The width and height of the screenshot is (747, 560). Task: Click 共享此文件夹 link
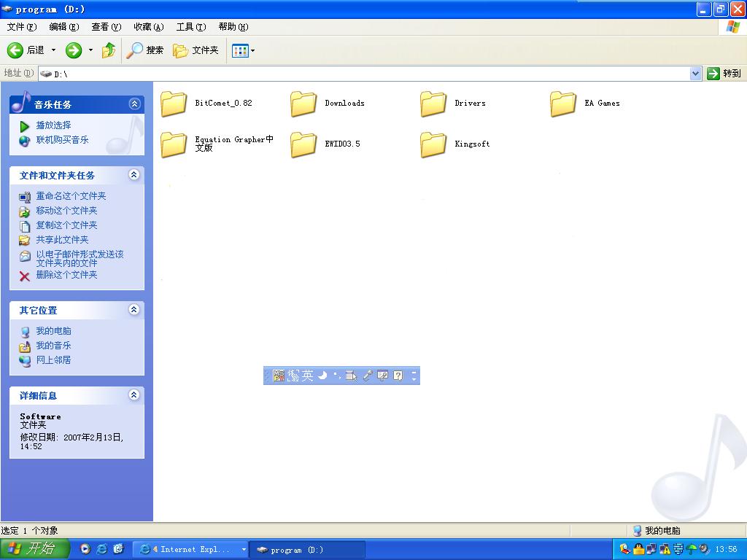tap(63, 240)
